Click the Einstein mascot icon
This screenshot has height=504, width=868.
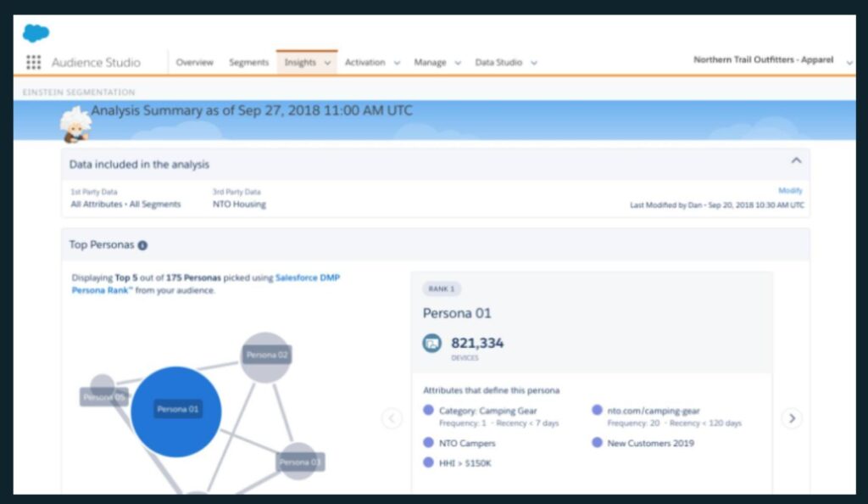75,125
